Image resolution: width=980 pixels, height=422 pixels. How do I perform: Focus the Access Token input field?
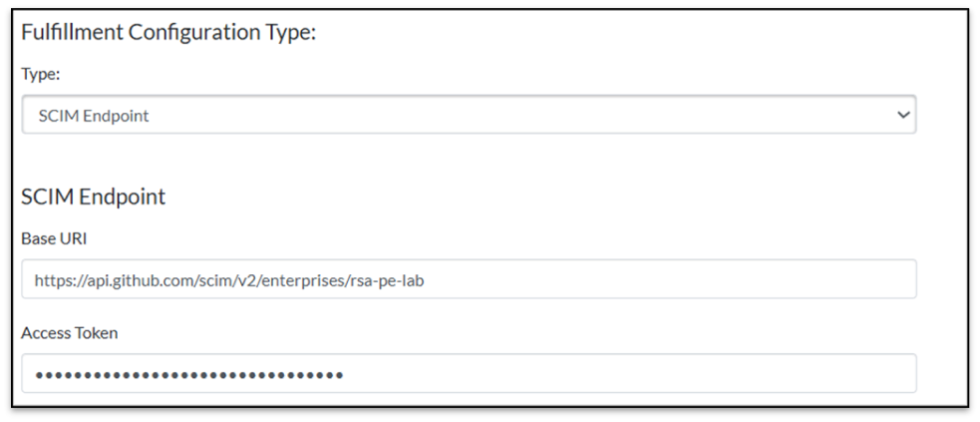tap(469, 374)
